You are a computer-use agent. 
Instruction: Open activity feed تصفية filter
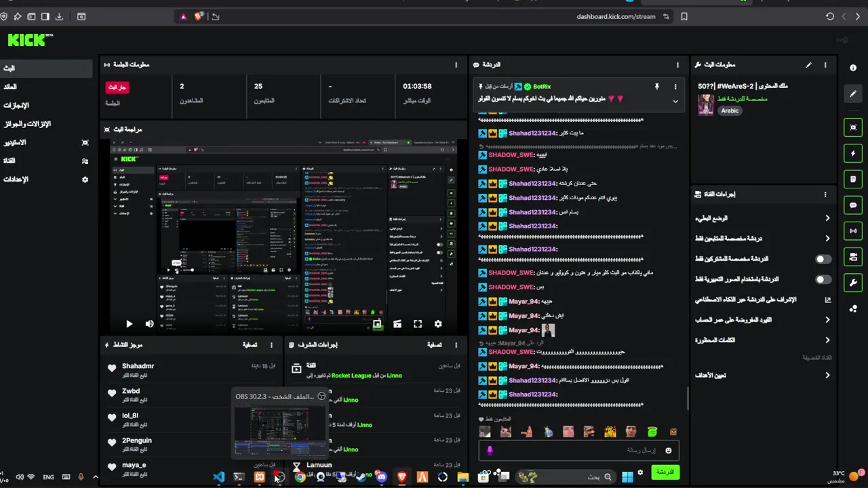pos(250,345)
